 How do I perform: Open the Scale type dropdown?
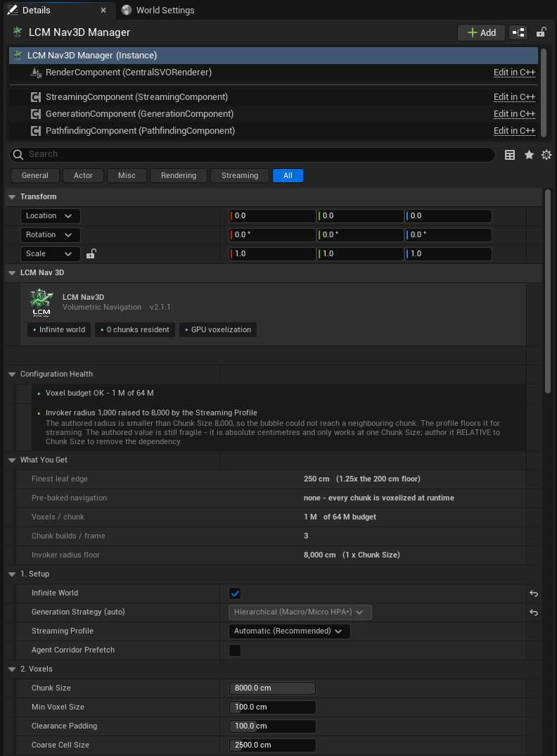click(50, 253)
